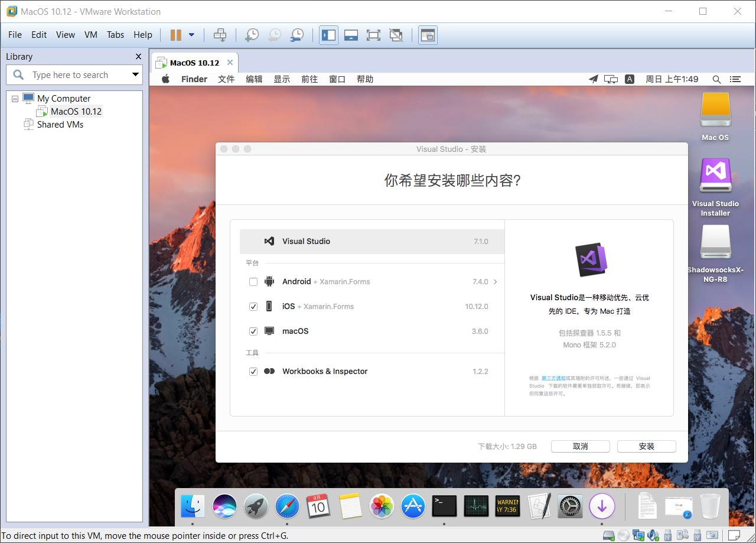Image resolution: width=756 pixels, height=543 pixels.
Task: Enter full screen mode icon
Action: [x=373, y=35]
